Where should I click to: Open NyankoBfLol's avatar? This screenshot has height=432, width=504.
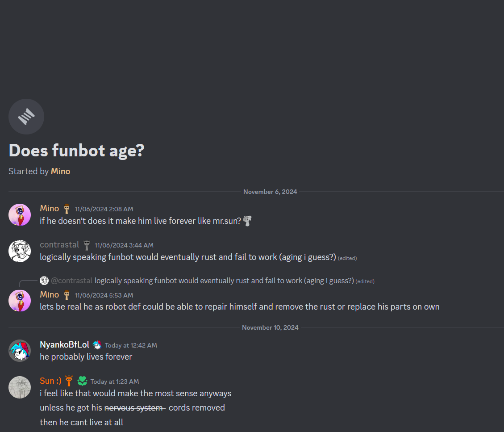point(20,351)
